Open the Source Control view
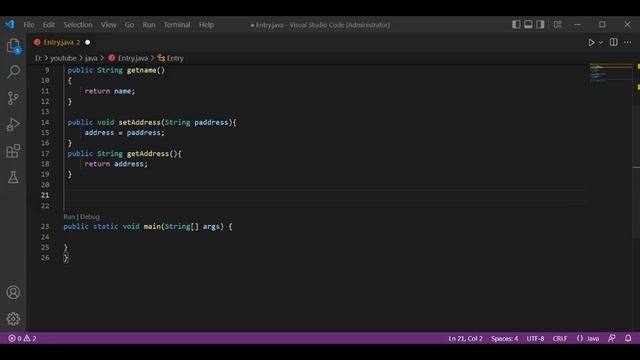The height and width of the screenshot is (360, 640). click(13, 98)
